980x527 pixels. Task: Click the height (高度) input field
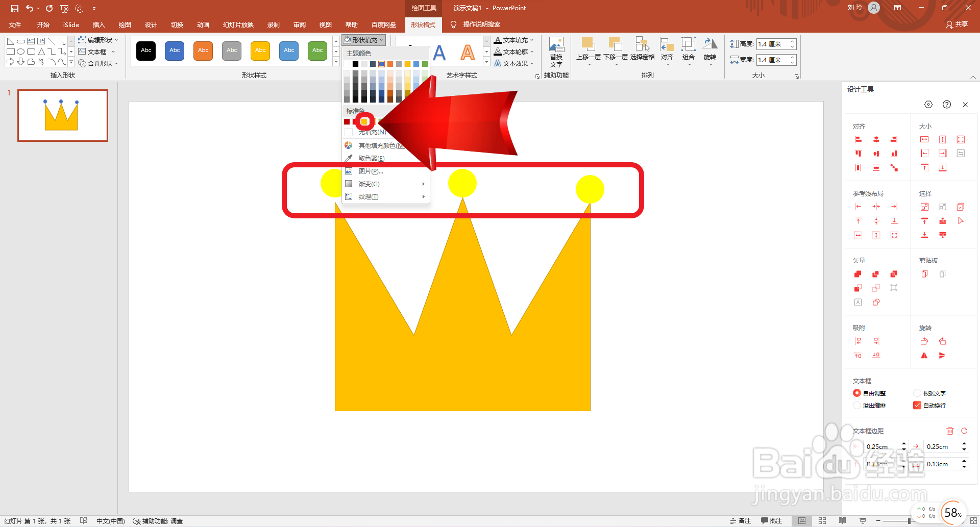pyautogui.click(x=772, y=44)
